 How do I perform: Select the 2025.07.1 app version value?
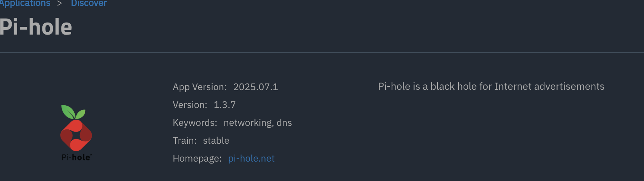[x=255, y=87]
